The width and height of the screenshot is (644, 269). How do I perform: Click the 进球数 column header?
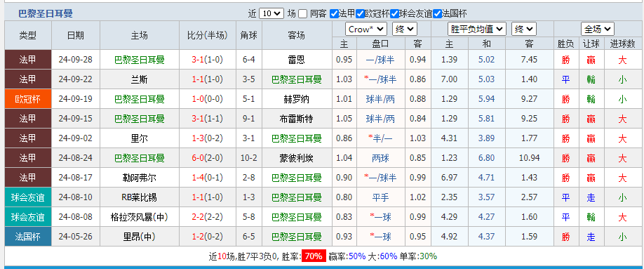pyautogui.click(x=623, y=44)
